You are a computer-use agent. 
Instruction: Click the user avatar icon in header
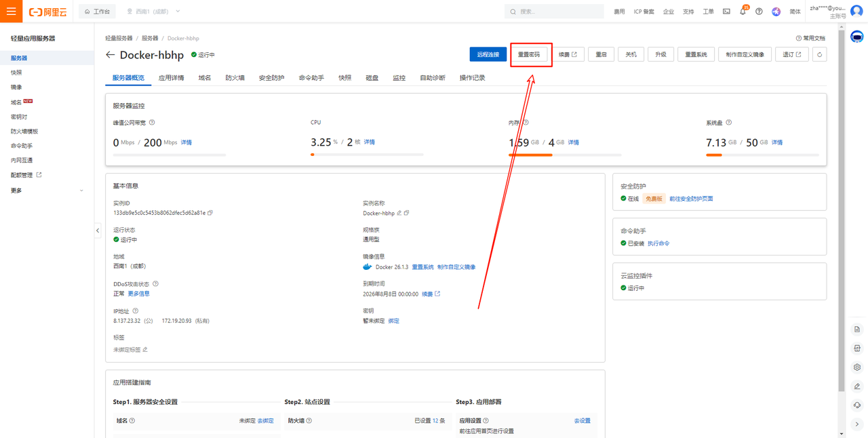coord(856,11)
